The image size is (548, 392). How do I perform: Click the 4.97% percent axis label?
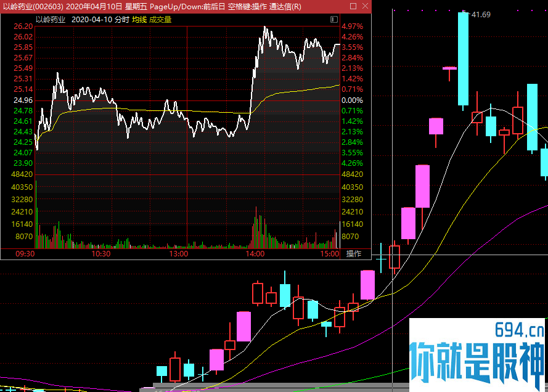353,27
